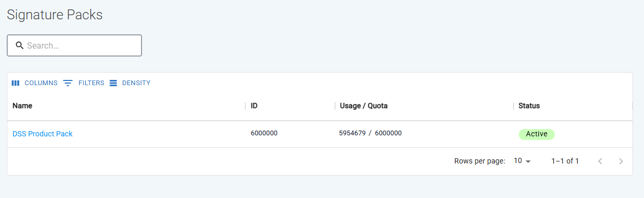The width and height of the screenshot is (644, 198).
Task: Click the Signature Packs heading
Action: coord(54,15)
